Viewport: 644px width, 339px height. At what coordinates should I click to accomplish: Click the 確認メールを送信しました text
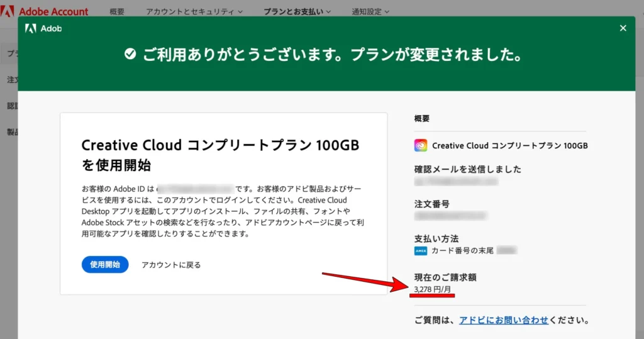467,169
